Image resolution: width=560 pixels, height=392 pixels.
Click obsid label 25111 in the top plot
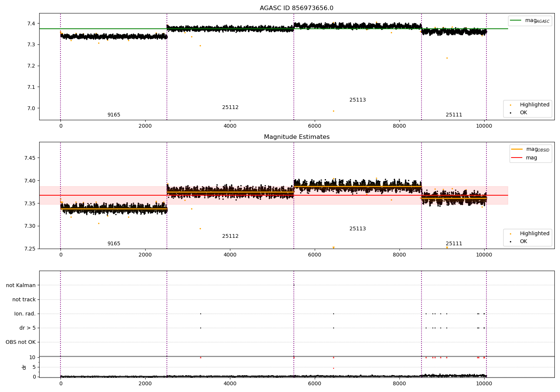click(x=454, y=115)
